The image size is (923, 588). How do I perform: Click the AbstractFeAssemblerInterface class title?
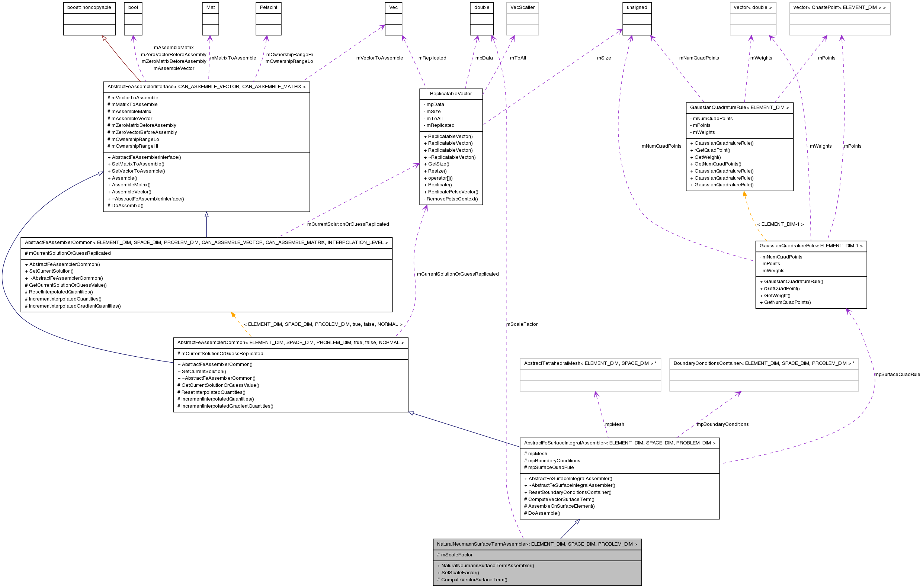tap(206, 87)
